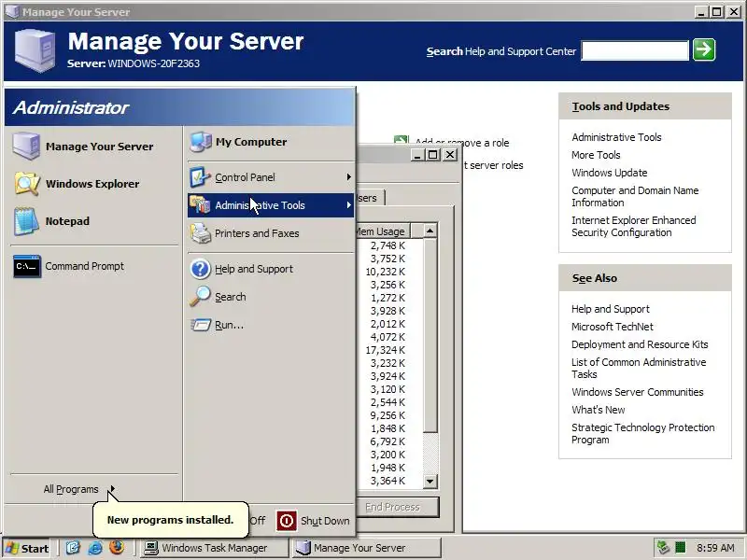Expand the All Programs list

click(79, 489)
